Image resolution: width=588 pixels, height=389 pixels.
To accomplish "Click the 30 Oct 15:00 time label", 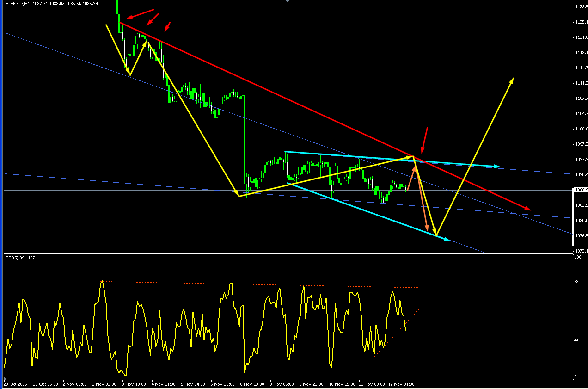I will click(x=45, y=384).
